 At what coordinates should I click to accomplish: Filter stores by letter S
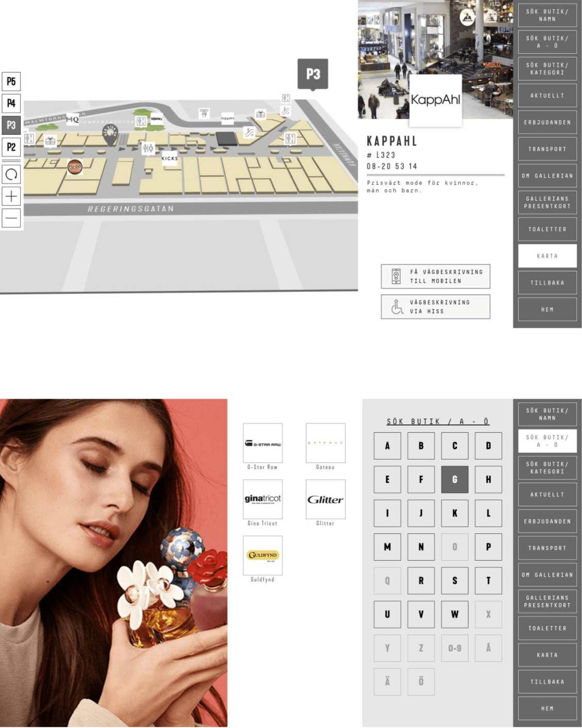point(454,580)
